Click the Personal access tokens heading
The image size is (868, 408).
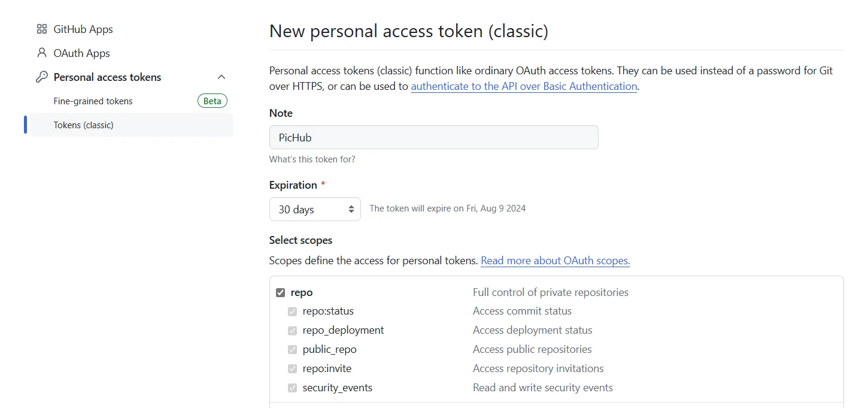(107, 77)
